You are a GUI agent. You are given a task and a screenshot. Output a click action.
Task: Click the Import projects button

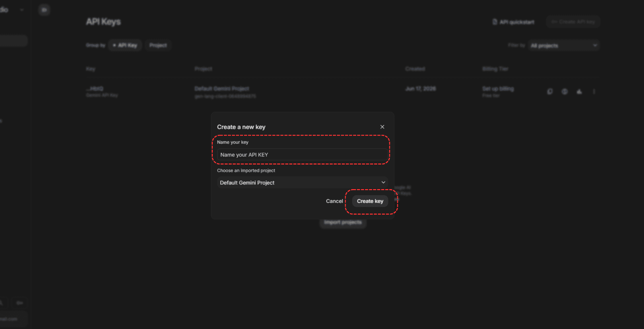343,222
